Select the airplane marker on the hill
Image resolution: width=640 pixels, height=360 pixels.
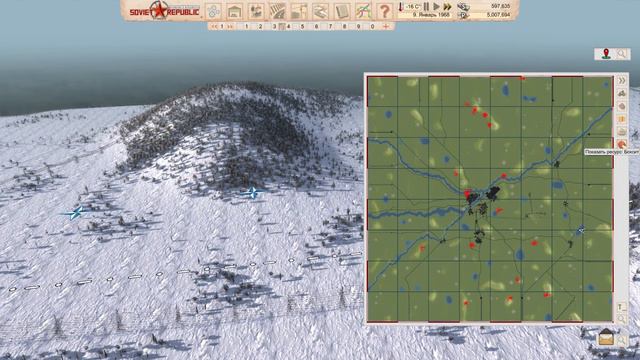point(253,192)
